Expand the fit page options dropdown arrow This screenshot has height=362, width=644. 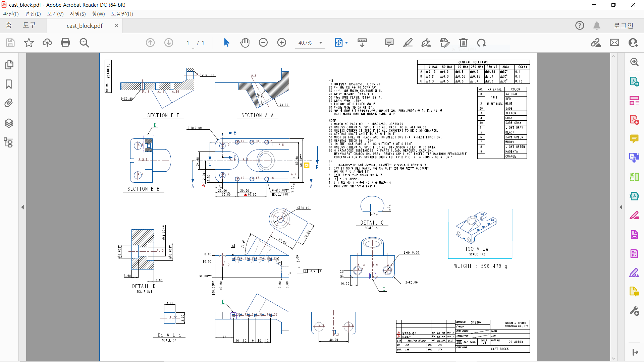pyautogui.click(x=346, y=43)
